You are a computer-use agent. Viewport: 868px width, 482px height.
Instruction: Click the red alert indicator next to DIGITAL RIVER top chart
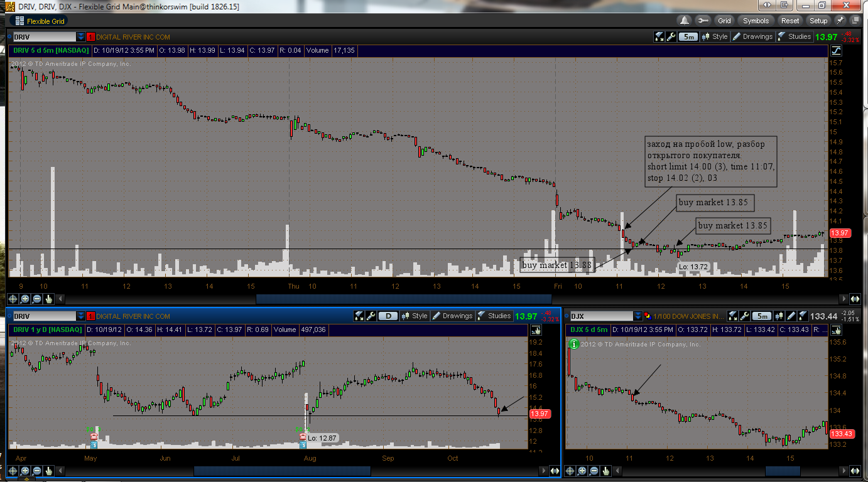pos(90,36)
